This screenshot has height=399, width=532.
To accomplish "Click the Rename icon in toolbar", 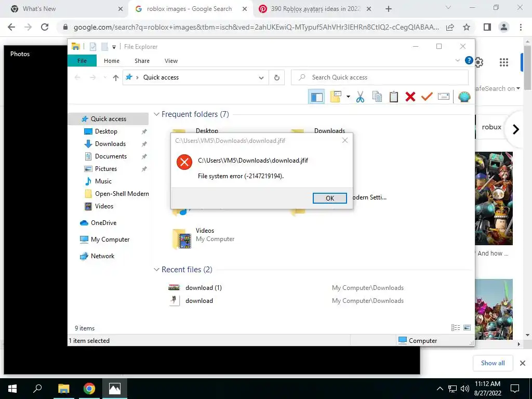I will click(444, 97).
